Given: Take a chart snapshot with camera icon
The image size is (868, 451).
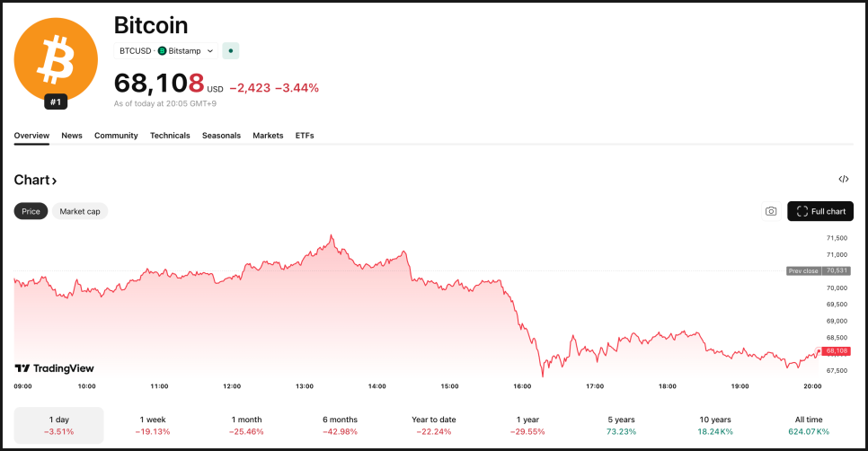Looking at the screenshot, I should (x=770, y=211).
